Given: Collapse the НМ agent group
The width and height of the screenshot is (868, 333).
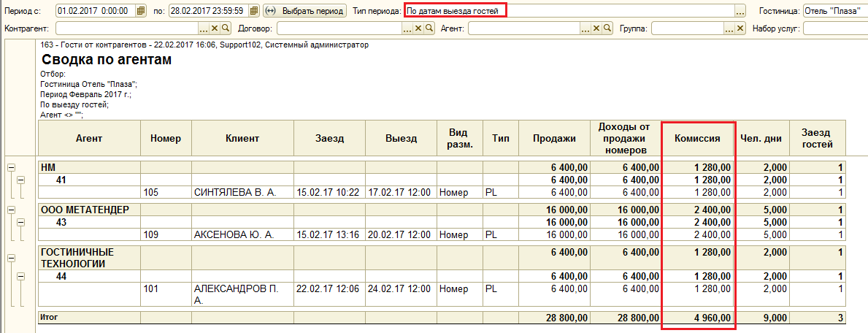Looking at the screenshot, I should click(x=10, y=166).
